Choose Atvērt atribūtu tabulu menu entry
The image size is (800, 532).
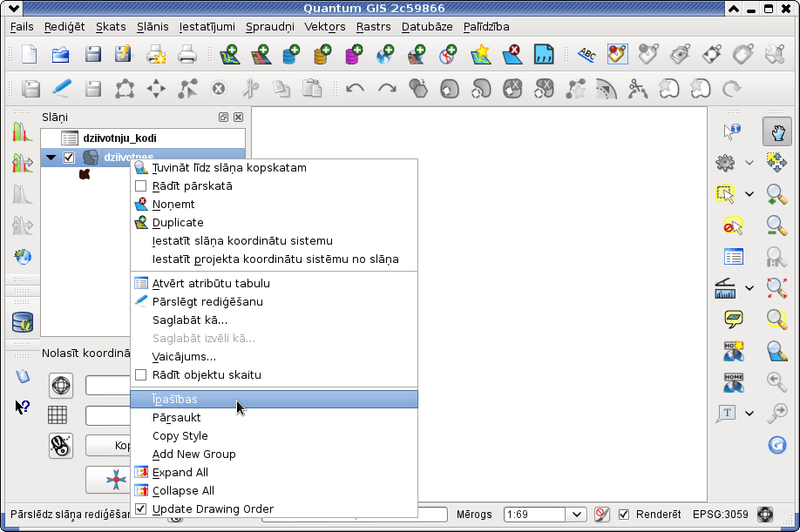pyautogui.click(x=274, y=283)
